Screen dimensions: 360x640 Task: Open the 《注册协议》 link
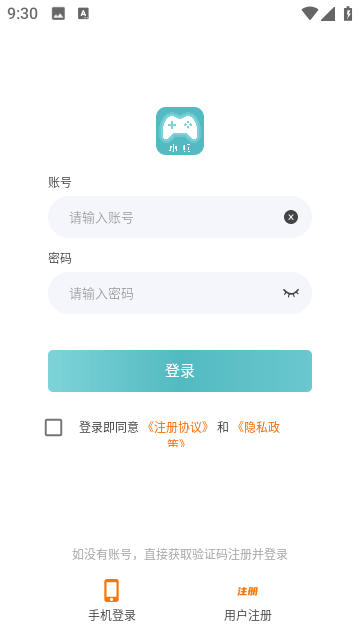point(178,427)
